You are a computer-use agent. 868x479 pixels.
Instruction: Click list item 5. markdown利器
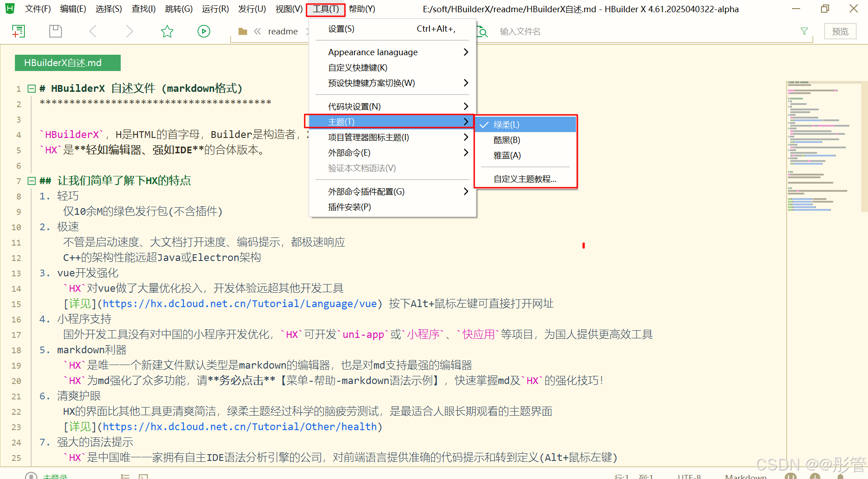click(x=83, y=350)
